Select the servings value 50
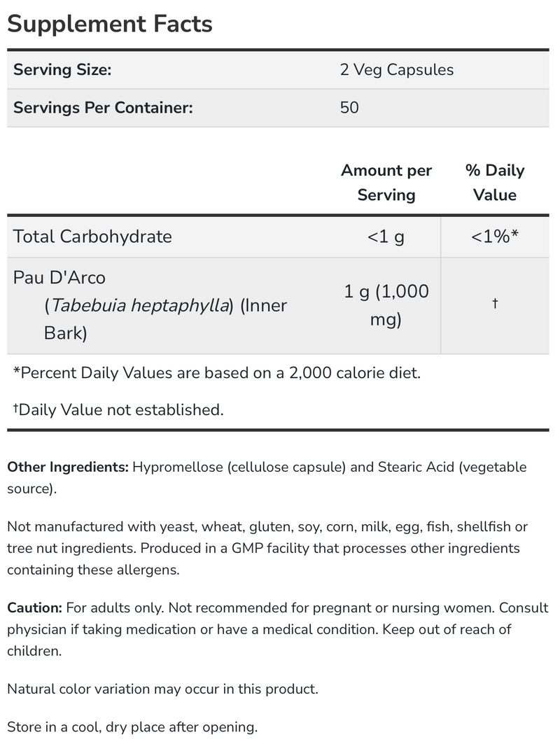This screenshot has width=560, height=744. 349,108
